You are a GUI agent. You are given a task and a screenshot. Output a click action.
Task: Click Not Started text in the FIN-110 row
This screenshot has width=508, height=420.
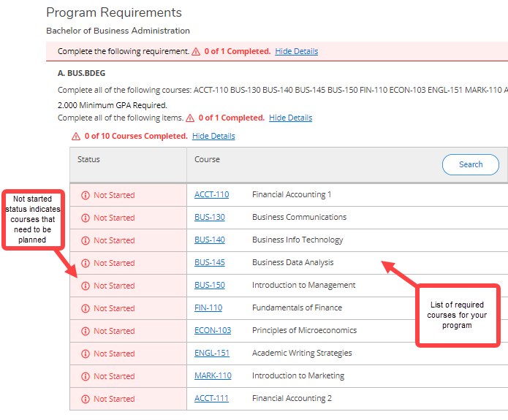coord(114,308)
